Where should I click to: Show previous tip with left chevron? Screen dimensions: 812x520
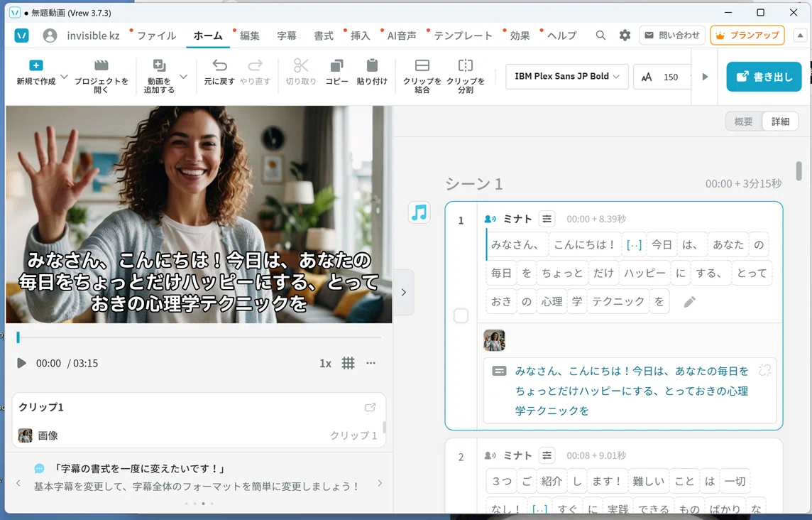(18, 483)
